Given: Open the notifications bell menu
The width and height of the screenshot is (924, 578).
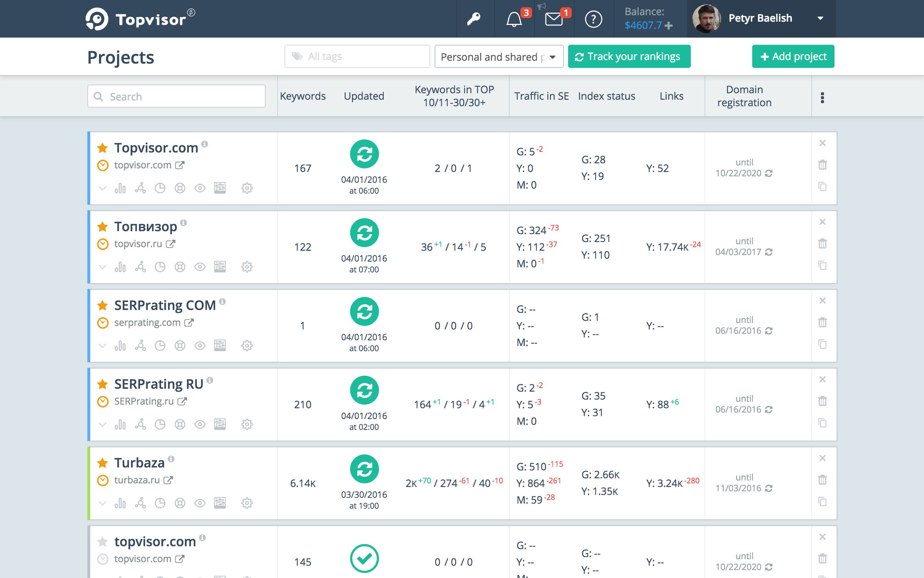Looking at the screenshot, I should [514, 18].
